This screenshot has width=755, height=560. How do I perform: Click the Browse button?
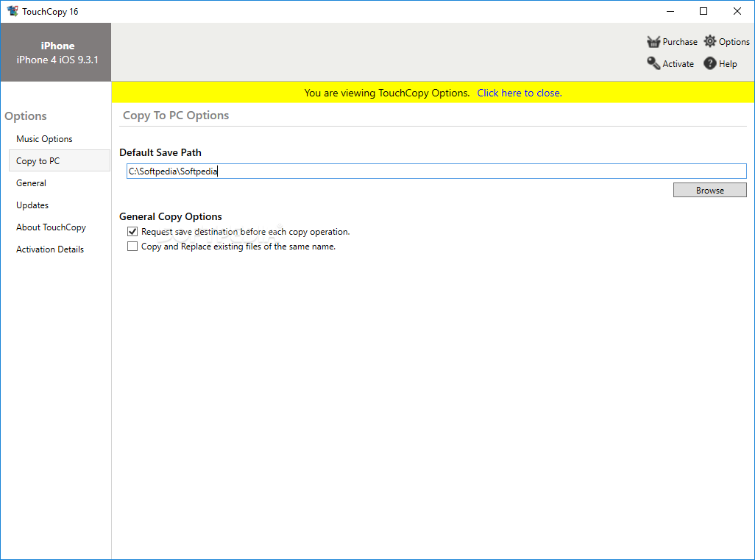coord(709,190)
